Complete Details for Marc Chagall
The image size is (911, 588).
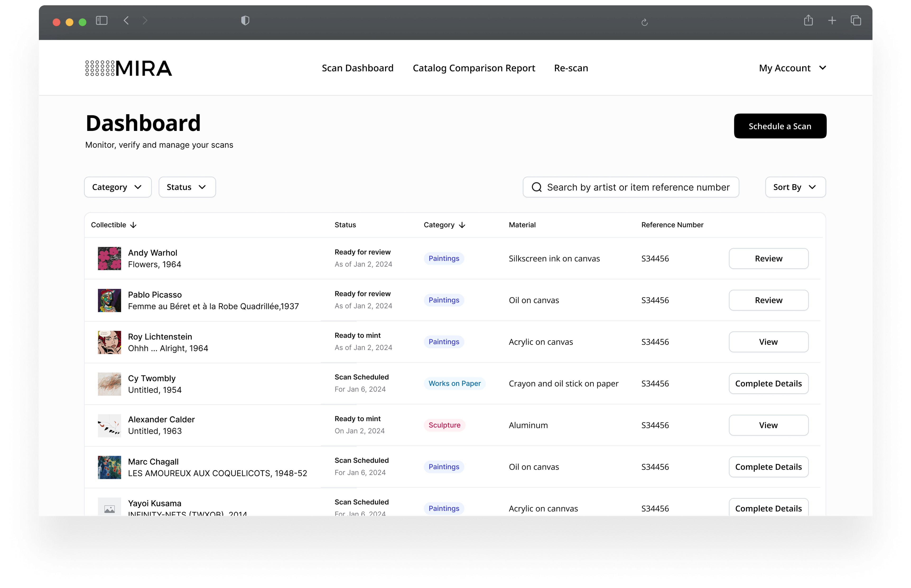click(768, 467)
